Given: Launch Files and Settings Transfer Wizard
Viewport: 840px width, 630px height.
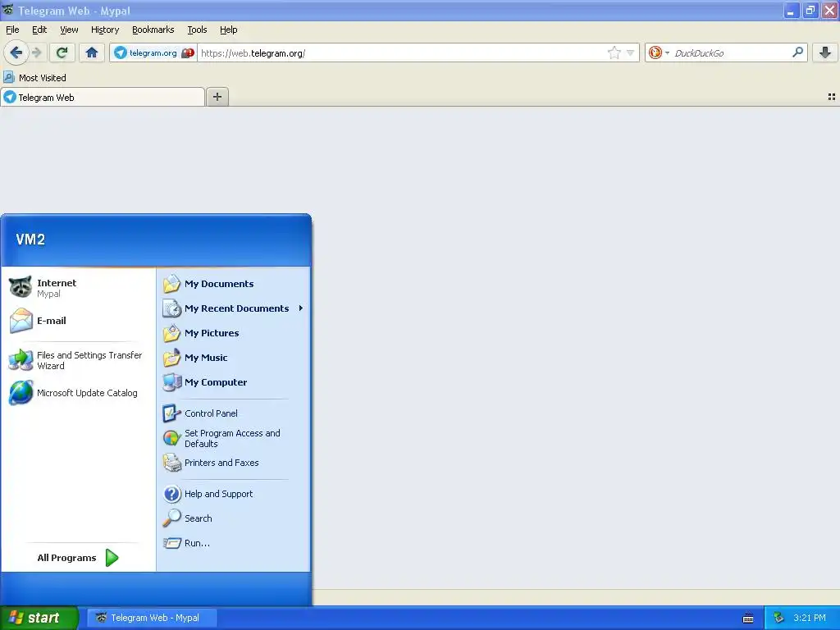Looking at the screenshot, I should [78, 360].
